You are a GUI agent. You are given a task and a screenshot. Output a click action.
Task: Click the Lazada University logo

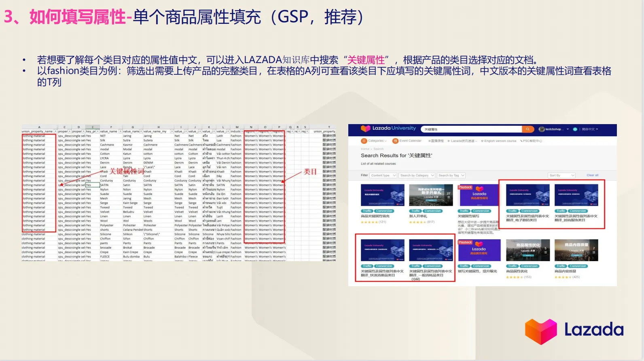click(x=388, y=129)
